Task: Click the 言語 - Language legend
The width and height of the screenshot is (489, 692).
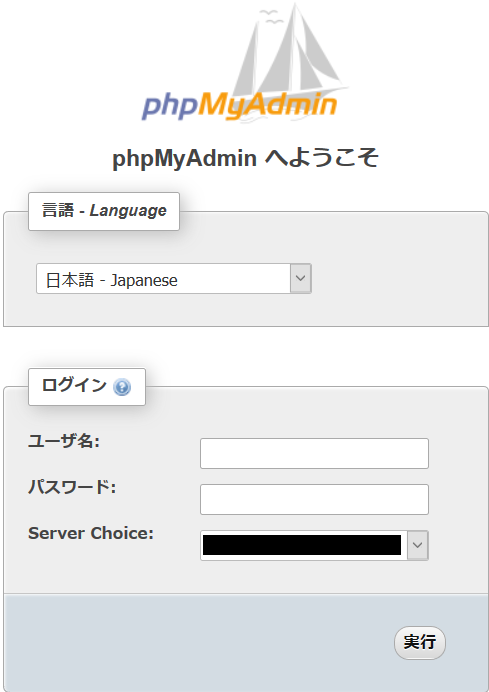Action: [x=104, y=211]
